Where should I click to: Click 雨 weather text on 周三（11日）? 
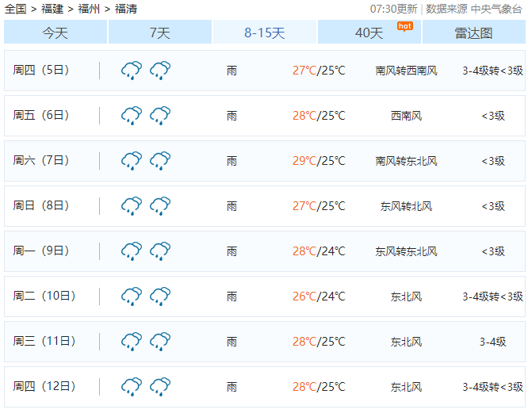[232, 342]
